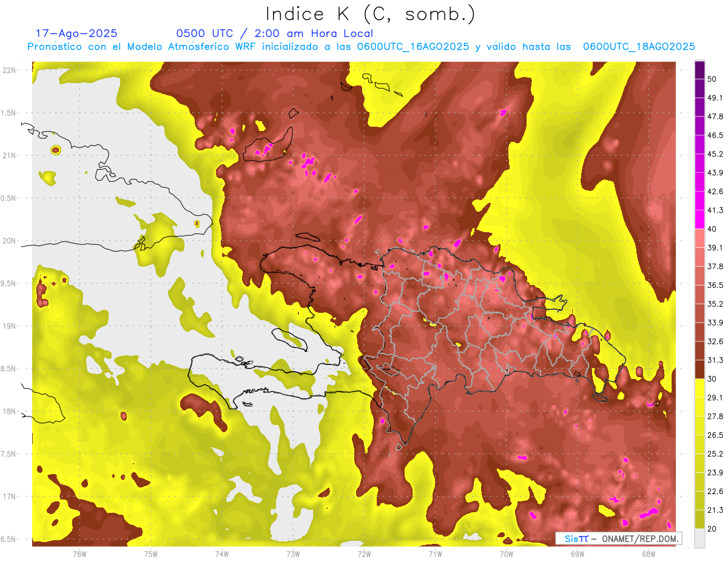Click the "72W" longitude label
Screen dimensions: 728x562
(364, 554)
